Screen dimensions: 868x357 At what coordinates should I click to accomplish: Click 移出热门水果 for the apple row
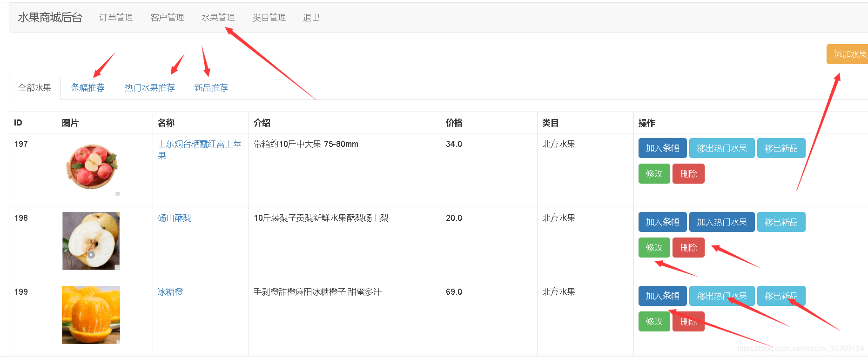click(x=721, y=148)
